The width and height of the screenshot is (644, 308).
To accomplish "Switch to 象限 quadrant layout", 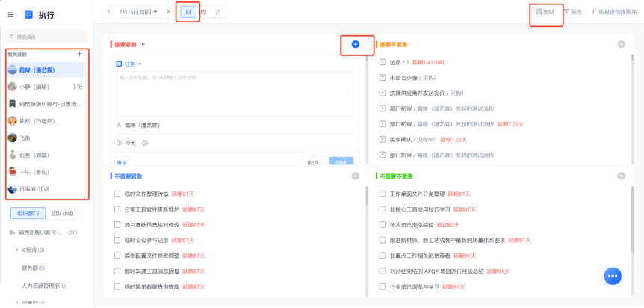I will 545,12.
